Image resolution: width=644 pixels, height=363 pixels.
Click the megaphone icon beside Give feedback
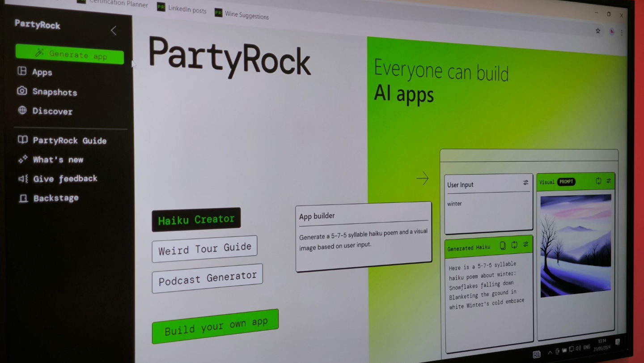click(23, 179)
